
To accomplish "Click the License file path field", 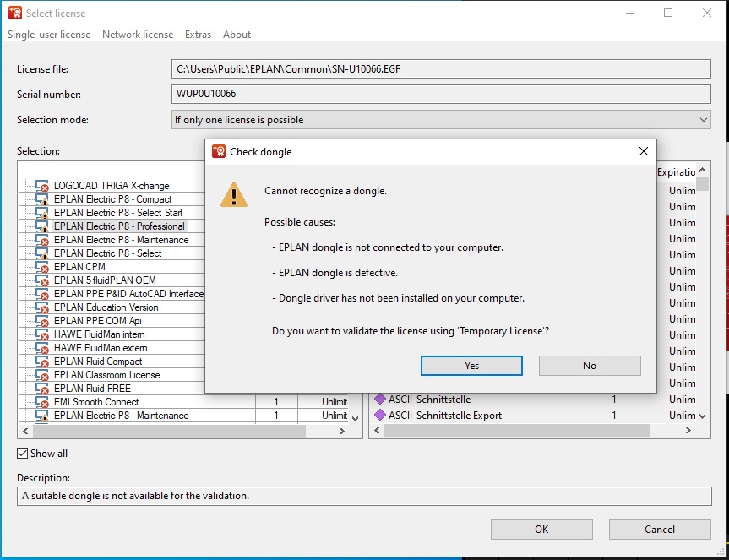I will [x=441, y=68].
